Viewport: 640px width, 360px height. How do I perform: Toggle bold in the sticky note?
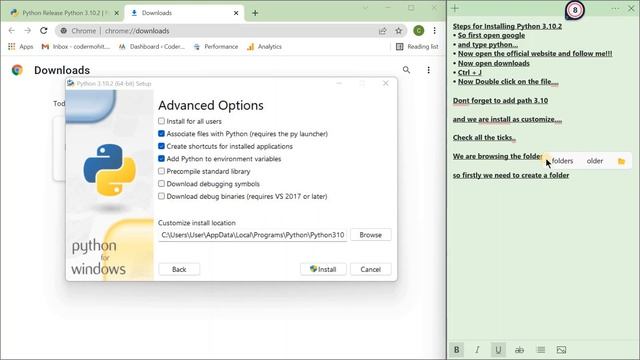tap(456, 350)
